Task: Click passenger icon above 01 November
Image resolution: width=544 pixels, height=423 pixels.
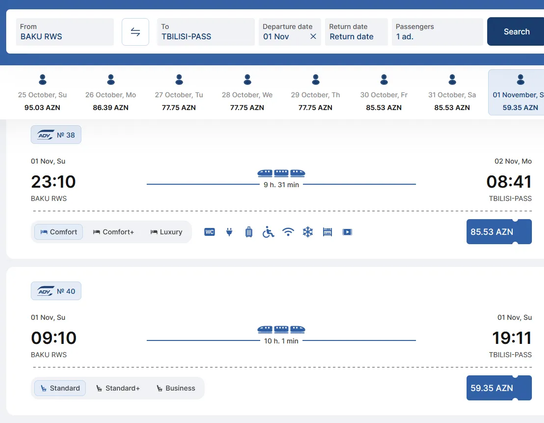Action: coord(520,79)
